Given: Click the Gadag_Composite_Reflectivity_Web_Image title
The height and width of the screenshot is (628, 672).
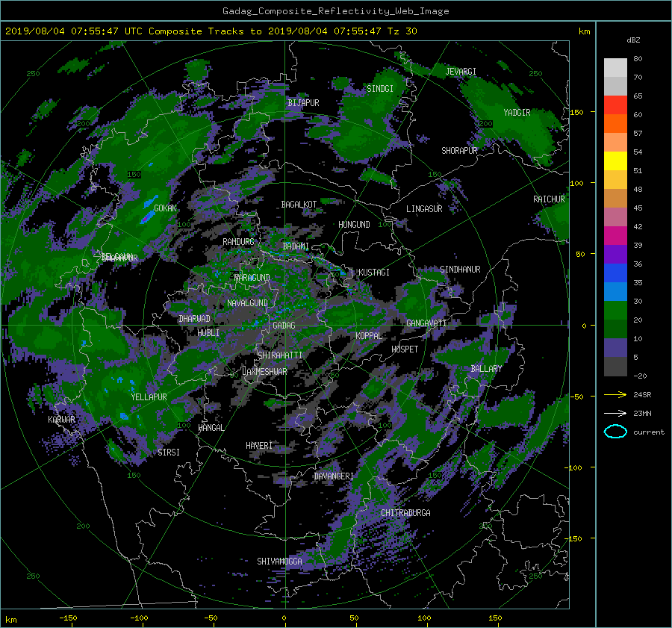Looking at the screenshot, I should (335, 11).
